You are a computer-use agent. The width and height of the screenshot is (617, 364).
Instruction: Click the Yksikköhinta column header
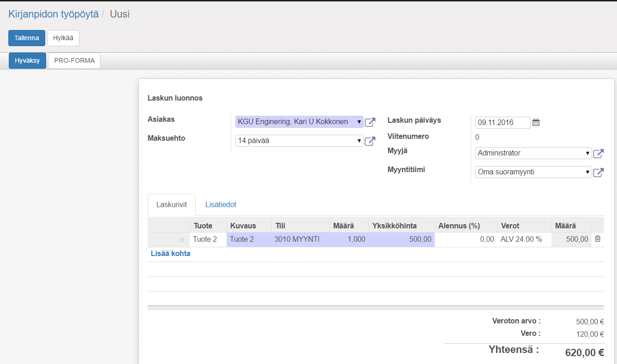[402, 226]
